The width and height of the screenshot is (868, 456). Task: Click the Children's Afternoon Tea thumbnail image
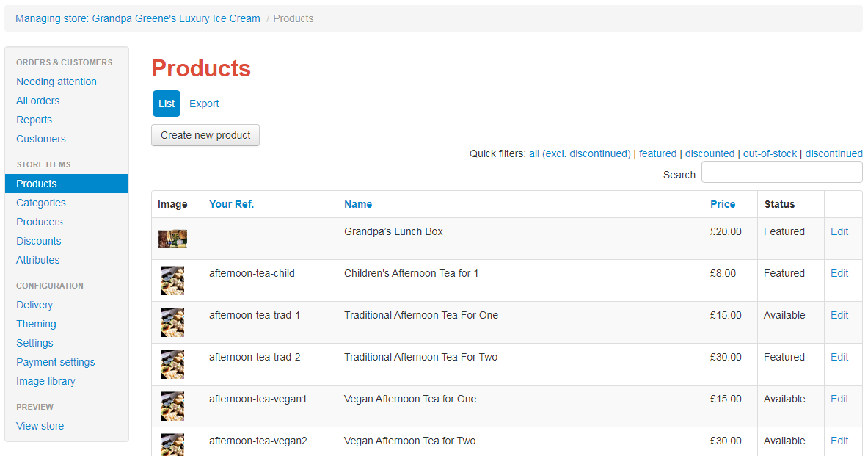click(172, 281)
